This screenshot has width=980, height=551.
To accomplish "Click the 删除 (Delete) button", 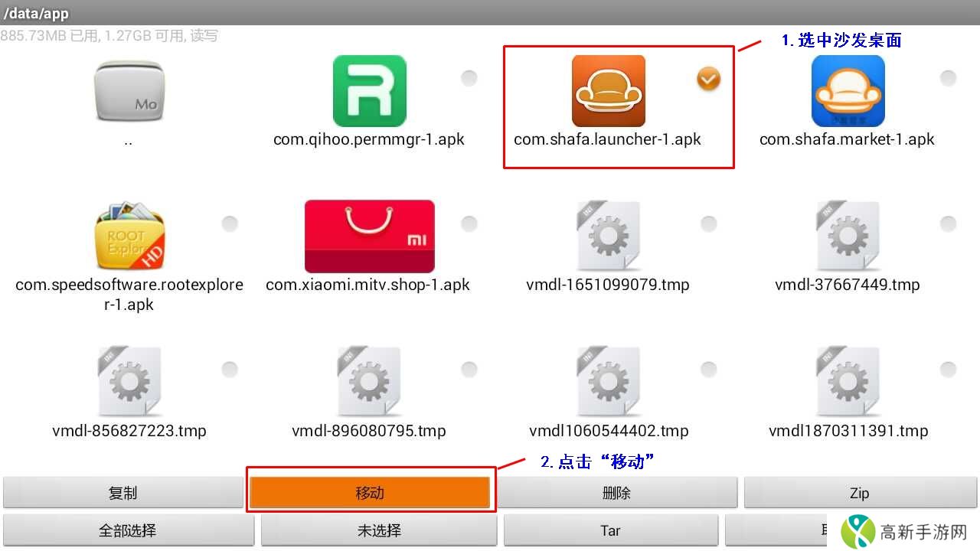I will point(617,493).
